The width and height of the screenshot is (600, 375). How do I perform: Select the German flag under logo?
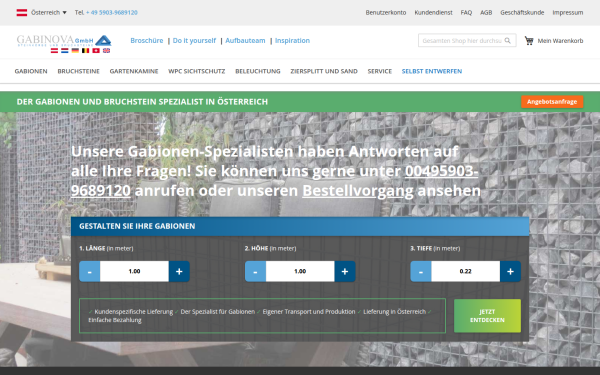(75, 51)
